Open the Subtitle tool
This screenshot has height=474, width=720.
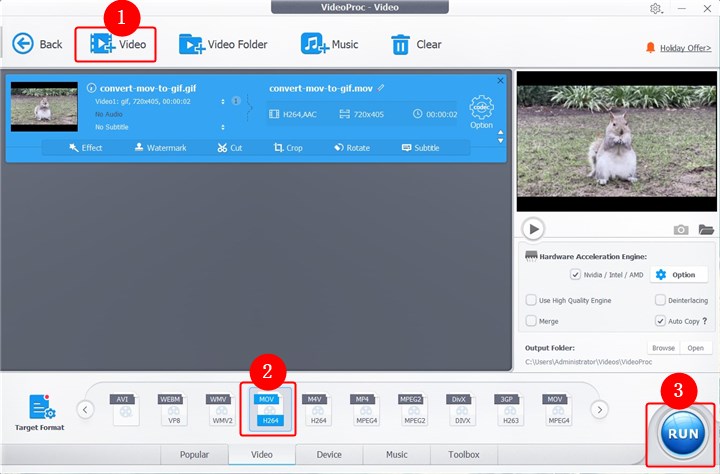point(420,147)
